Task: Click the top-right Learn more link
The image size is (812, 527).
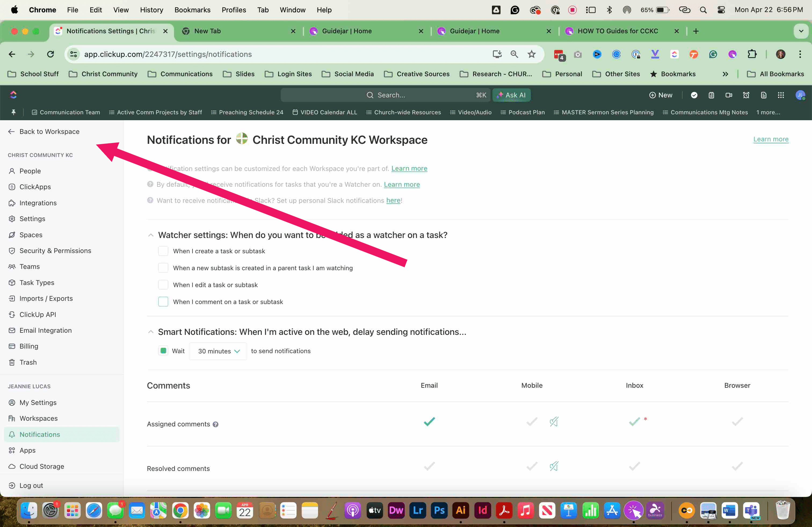Action: 771,139
